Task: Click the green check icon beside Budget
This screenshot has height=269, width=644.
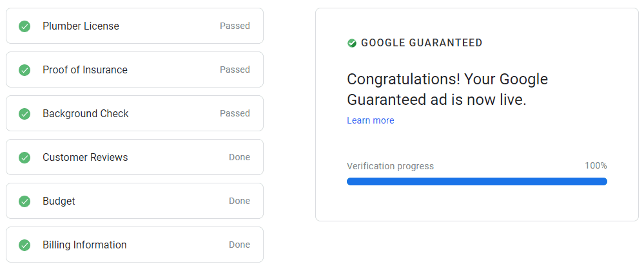Action: tap(24, 201)
